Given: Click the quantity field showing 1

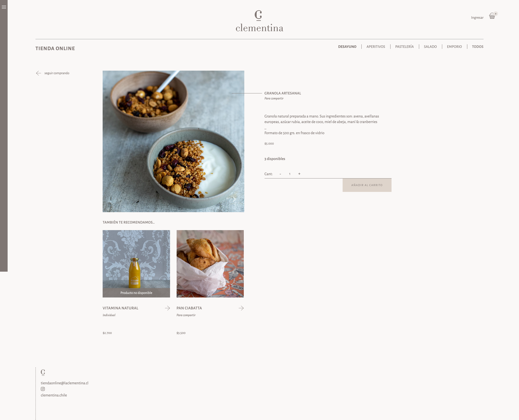Looking at the screenshot, I should [x=290, y=174].
